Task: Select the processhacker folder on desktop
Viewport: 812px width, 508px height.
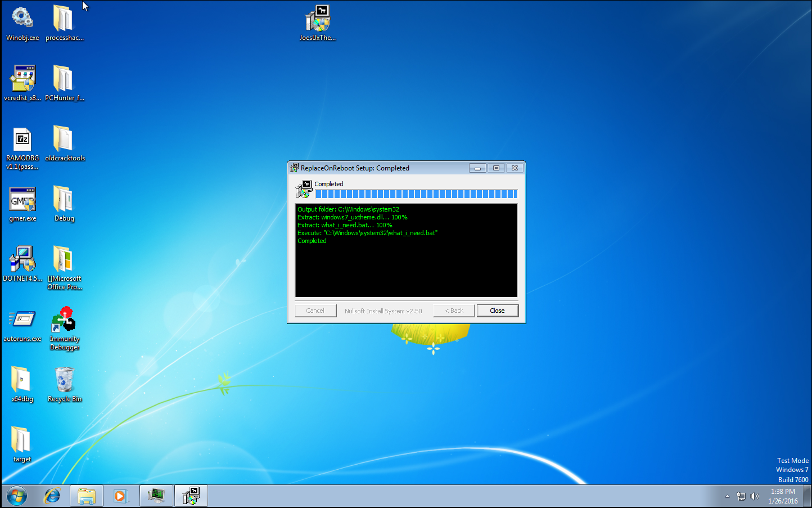Action: tap(64, 24)
